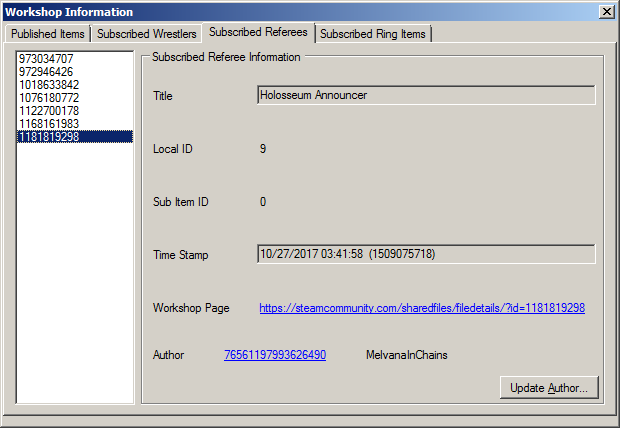Click referee ID 1168161983 in list
This screenshot has width=620, height=428.
[49, 124]
